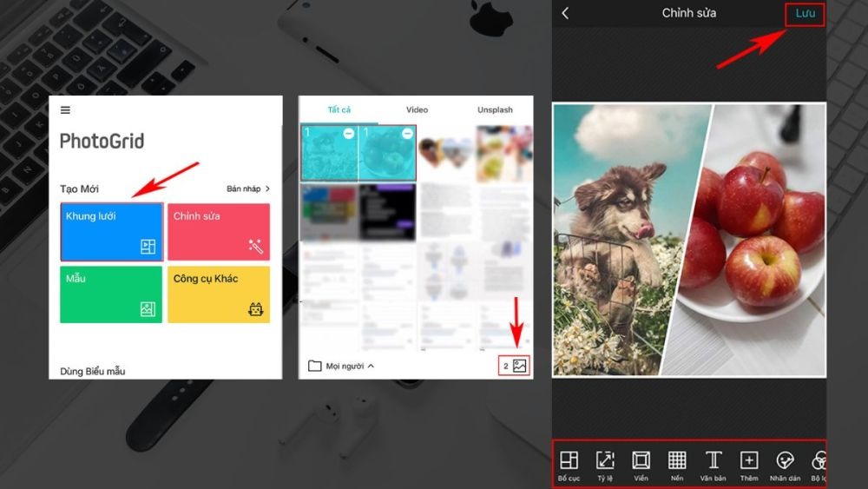The width and height of the screenshot is (868, 489).
Task: Open the Nền background tool
Action: tap(677, 466)
